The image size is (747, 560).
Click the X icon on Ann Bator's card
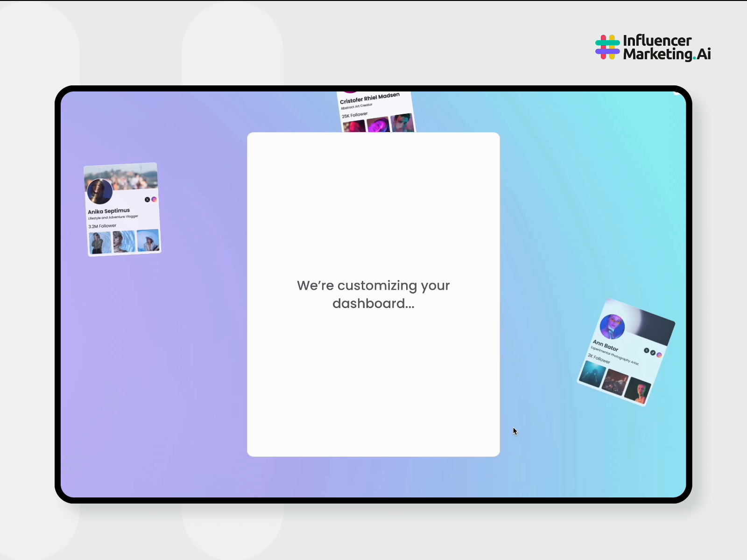647,350
